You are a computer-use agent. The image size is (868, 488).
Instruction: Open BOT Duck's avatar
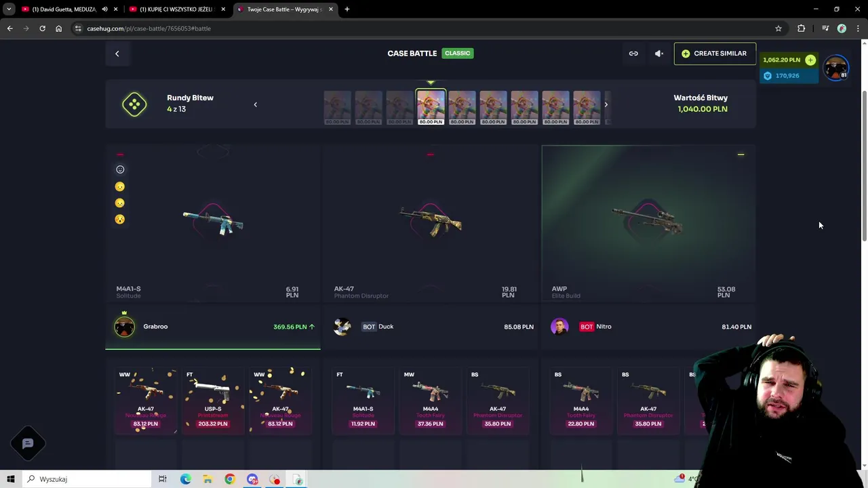tap(342, 327)
